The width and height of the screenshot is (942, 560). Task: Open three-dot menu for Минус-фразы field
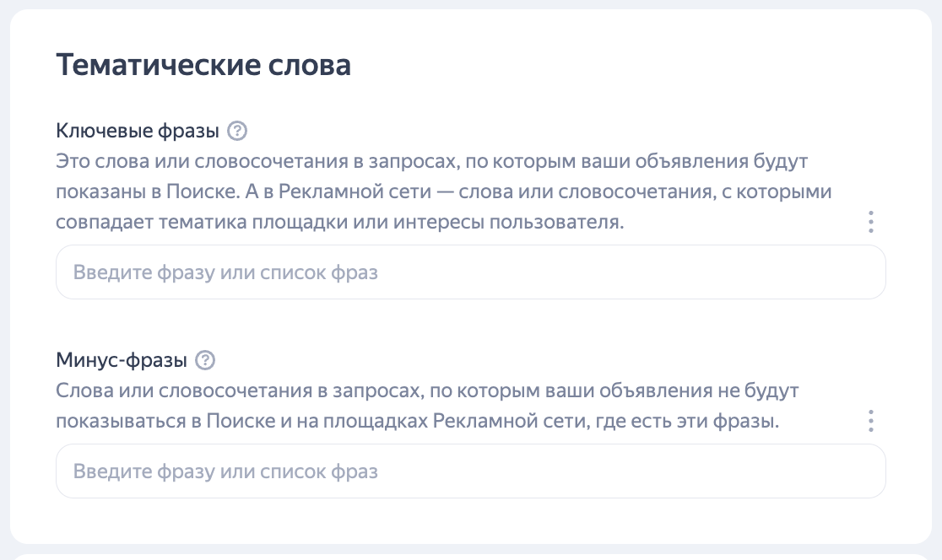pyautogui.click(x=870, y=421)
